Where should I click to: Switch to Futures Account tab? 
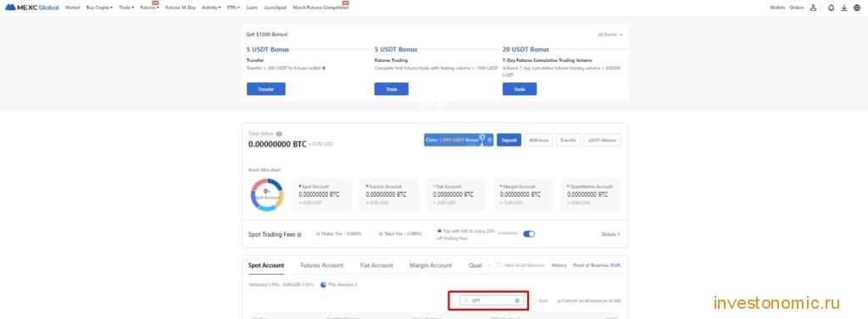coord(321,266)
